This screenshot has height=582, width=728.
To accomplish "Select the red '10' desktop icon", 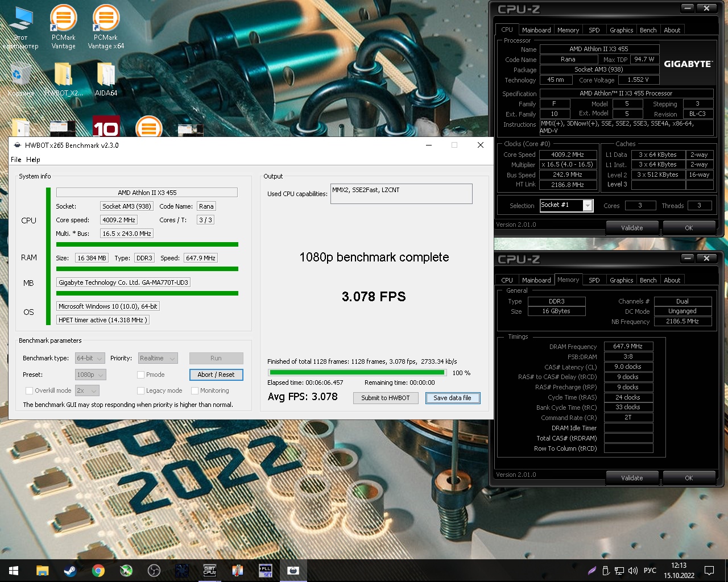I will click(x=106, y=127).
